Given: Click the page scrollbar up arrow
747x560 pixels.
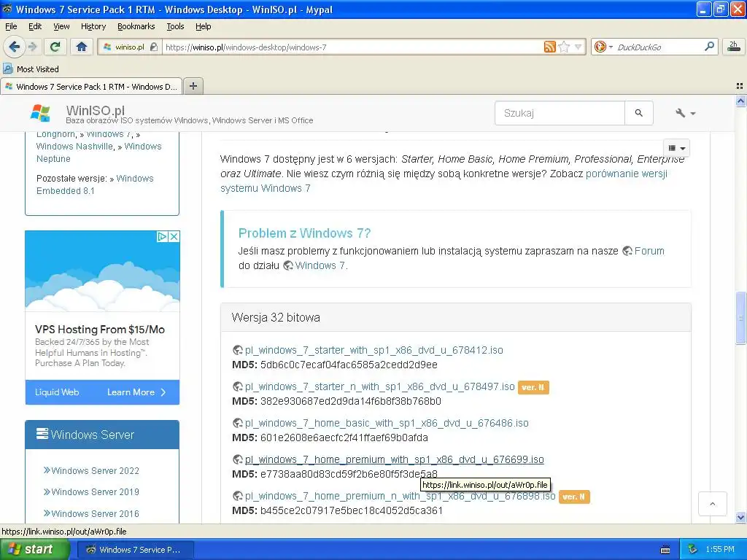Looking at the screenshot, I should coord(740,101).
